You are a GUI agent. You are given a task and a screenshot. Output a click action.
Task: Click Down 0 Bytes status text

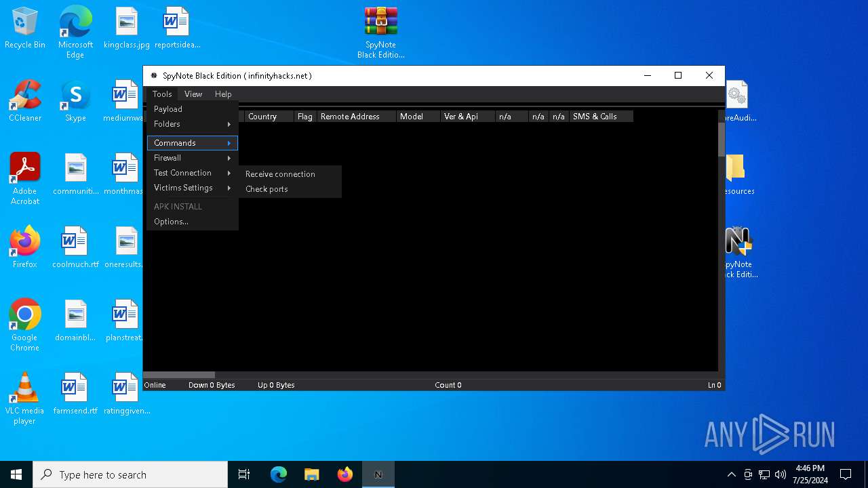pyautogui.click(x=212, y=385)
